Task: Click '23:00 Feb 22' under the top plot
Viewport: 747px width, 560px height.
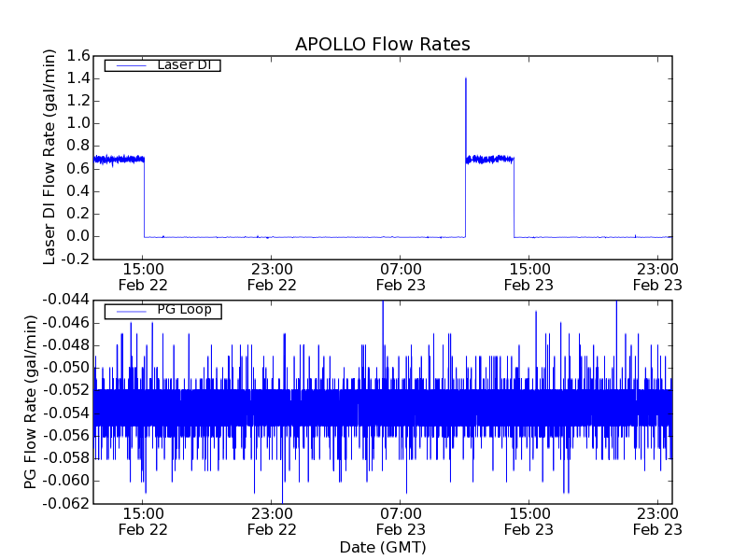Action: point(272,277)
